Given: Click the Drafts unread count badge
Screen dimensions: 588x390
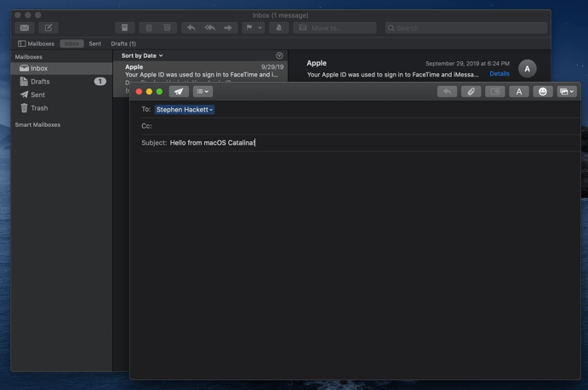Looking at the screenshot, I should 100,82.
